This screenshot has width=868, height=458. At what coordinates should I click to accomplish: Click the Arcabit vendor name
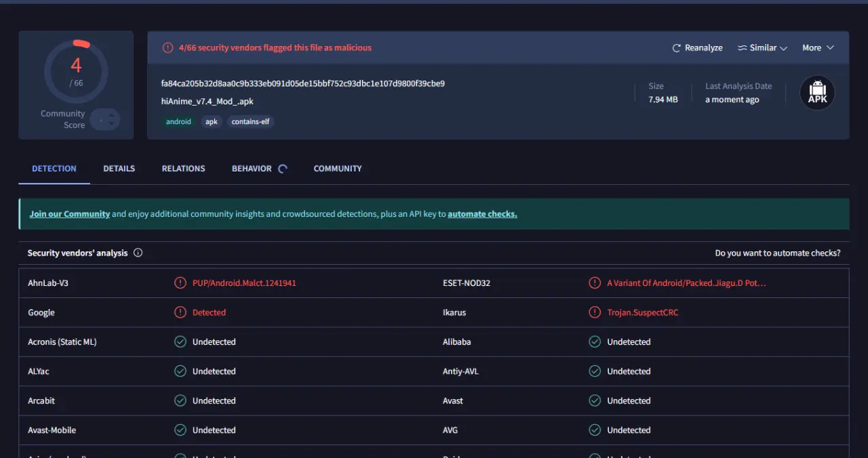41,400
